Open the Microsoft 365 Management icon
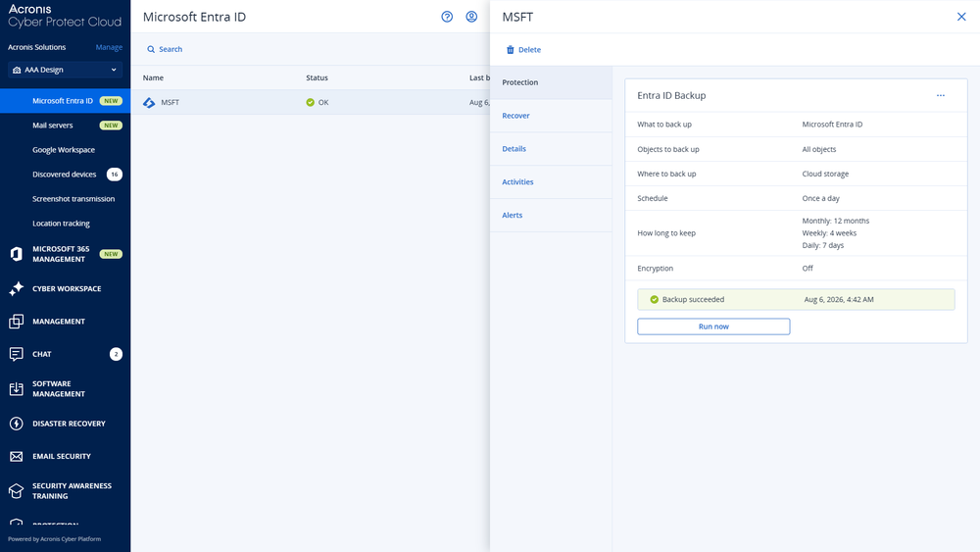 point(17,254)
